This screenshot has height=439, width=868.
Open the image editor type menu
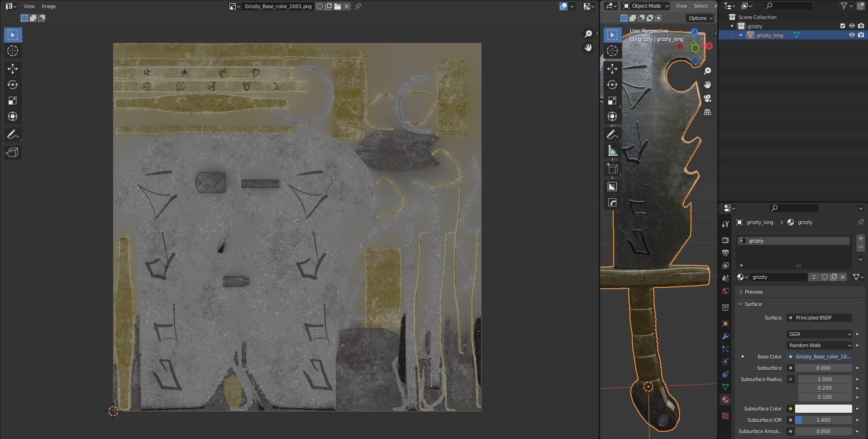(11, 6)
